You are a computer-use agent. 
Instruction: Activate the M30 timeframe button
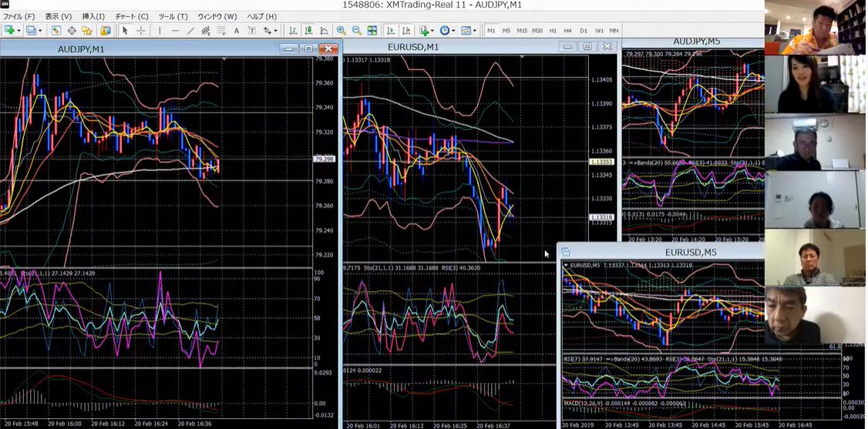[x=537, y=30]
